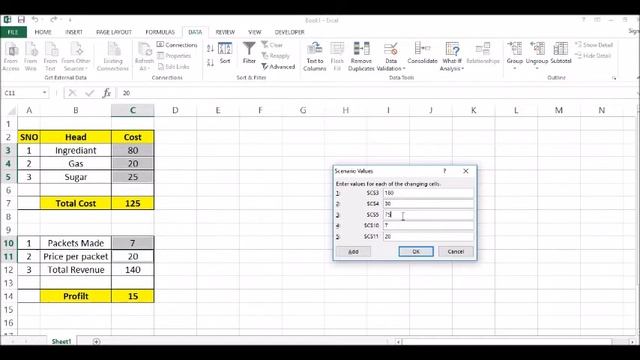Click the Undo arrow icon
The height and width of the screenshot is (360, 640).
coord(35,19)
